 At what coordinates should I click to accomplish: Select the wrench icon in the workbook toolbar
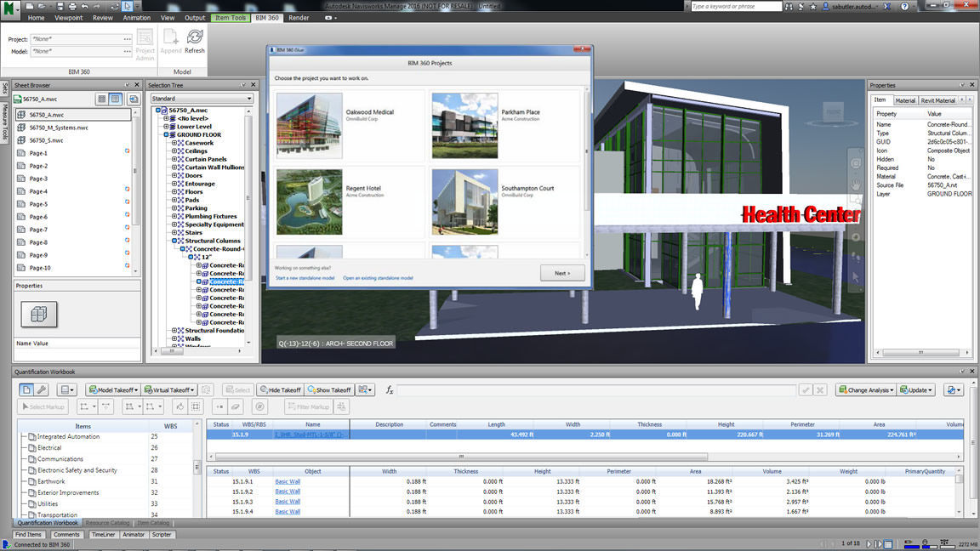pyautogui.click(x=42, y=389)
